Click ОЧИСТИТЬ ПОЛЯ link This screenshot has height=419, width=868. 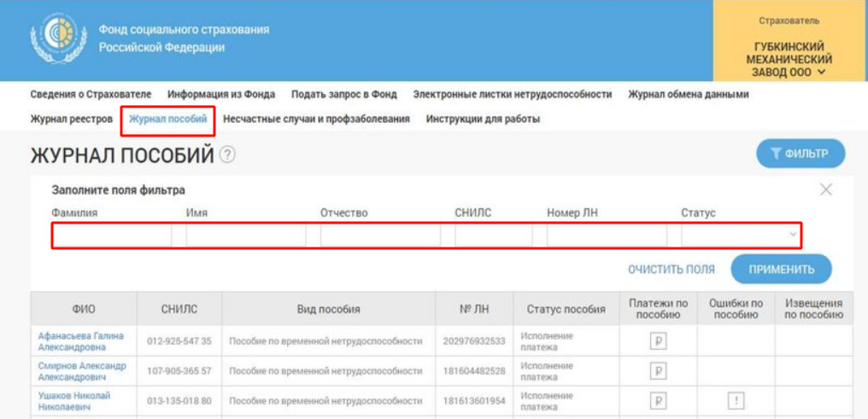[671, 270]
